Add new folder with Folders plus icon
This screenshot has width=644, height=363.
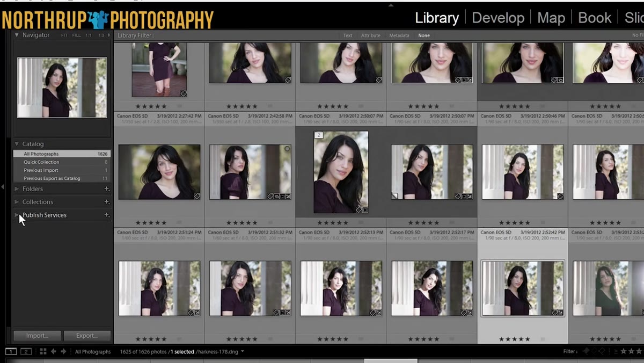click(107, 189)
